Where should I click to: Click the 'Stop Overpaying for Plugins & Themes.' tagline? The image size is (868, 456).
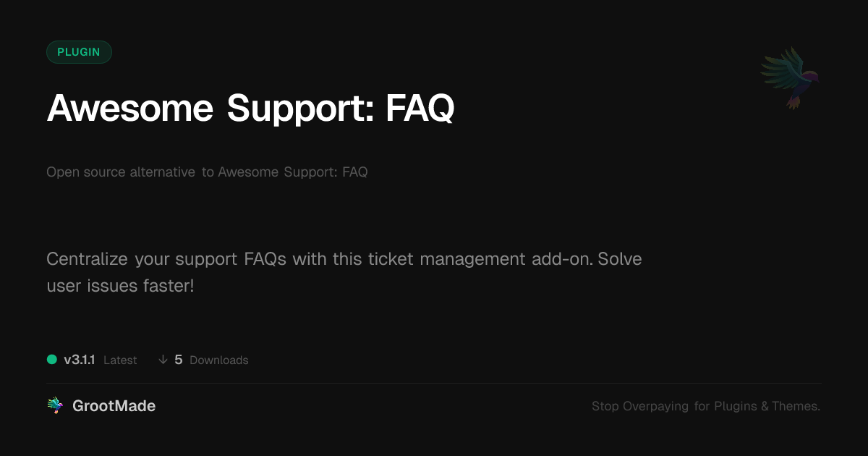coord(705,406)
